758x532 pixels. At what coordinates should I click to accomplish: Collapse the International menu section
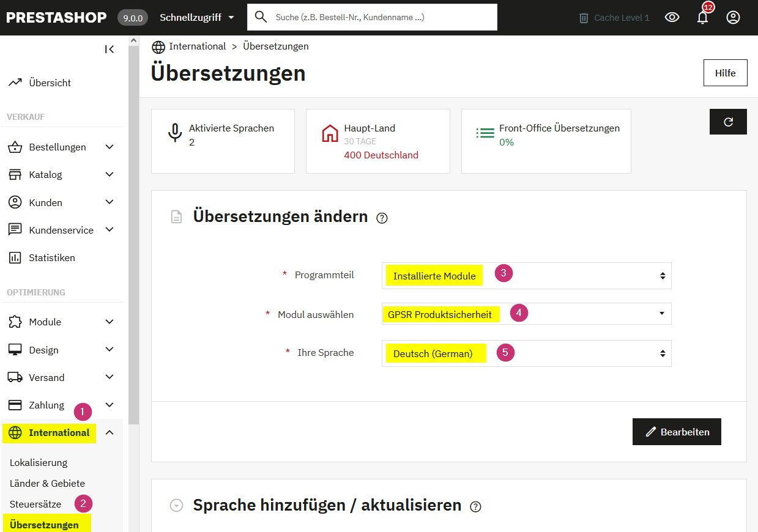110,433
